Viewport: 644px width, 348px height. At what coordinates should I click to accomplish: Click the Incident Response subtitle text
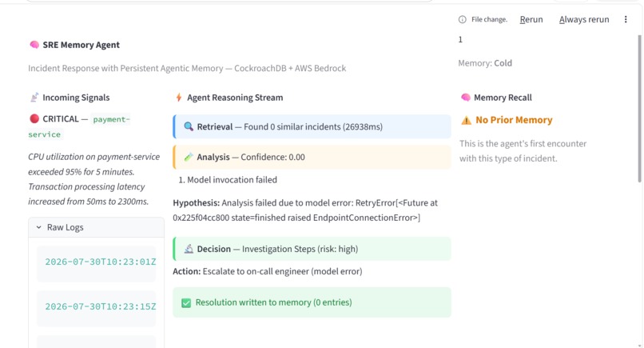[187, 68]
